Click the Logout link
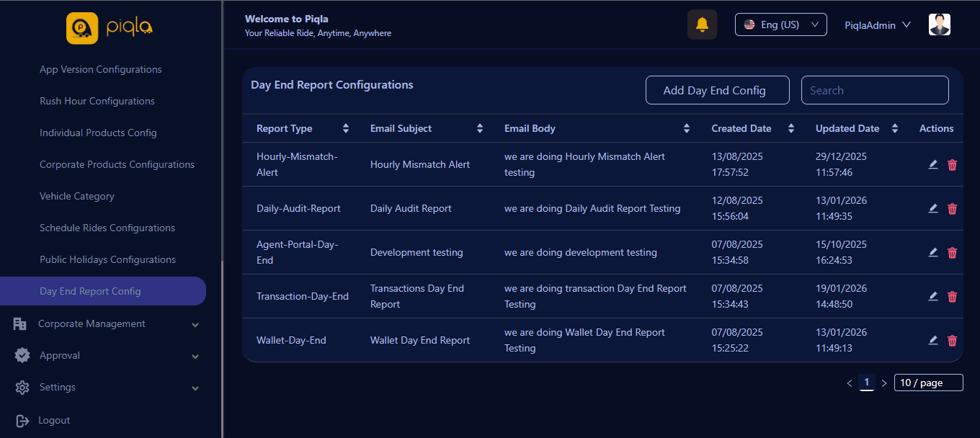Image resolution: width=980 pixels, height=438 pixels. pyautogui.click(x=54, y=420)
